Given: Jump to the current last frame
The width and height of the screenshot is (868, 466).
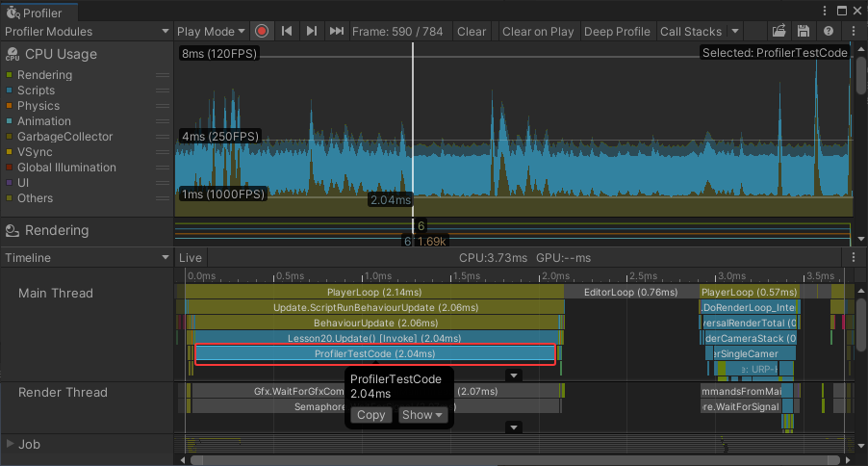Looking at the screenshot, I should pos(336,31).
